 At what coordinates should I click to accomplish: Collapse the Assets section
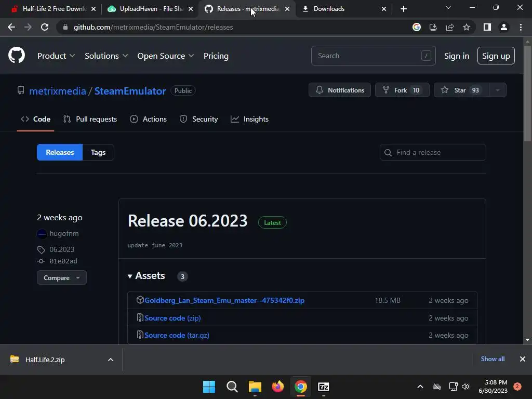[x=146, y=276]
